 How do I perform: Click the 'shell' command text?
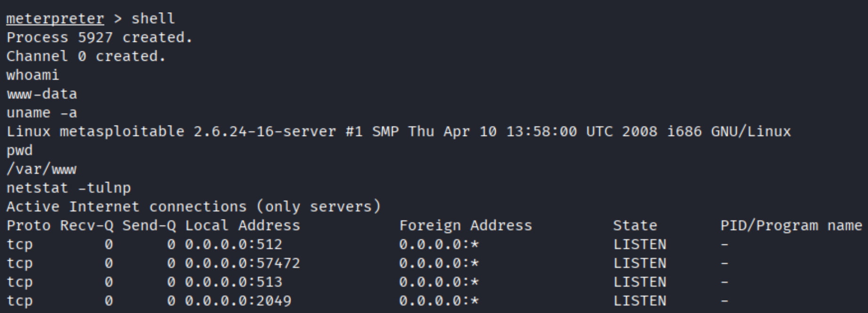153,19
